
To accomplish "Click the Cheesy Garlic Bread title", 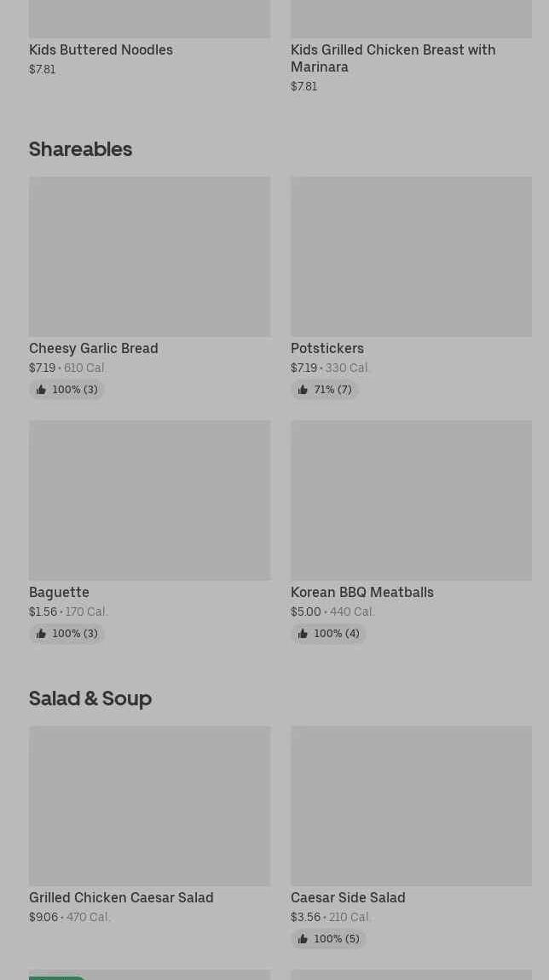I will 94,348.
